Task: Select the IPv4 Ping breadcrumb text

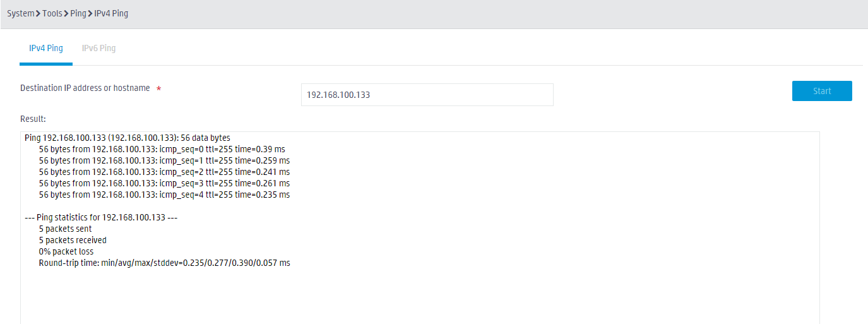Action: tap(111, 13)
